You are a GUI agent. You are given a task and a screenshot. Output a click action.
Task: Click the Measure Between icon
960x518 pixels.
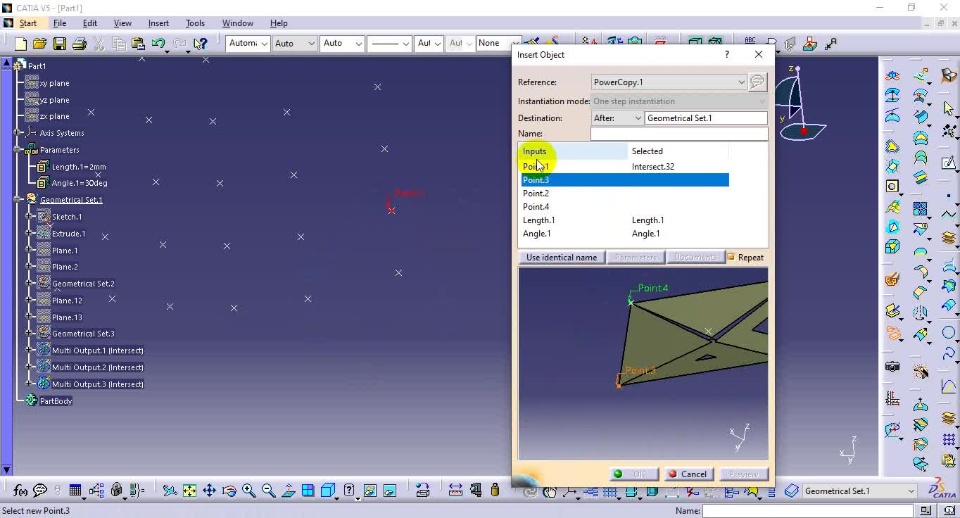[456, 490]
